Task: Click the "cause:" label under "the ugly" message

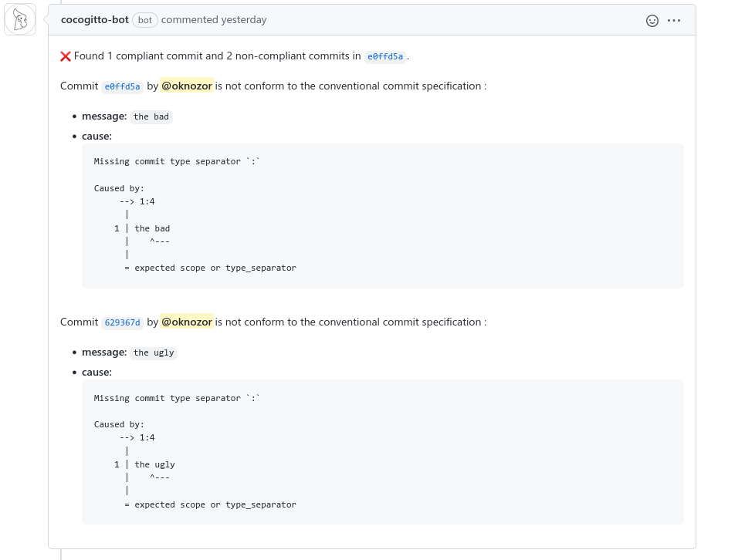Action: [97, 372]
